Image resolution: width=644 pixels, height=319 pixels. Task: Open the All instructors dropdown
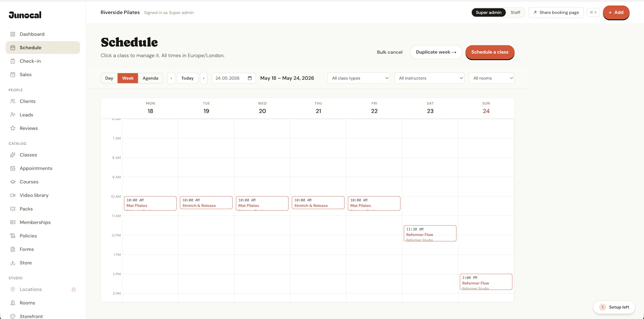pyautogui.click(x=429, y=78)
